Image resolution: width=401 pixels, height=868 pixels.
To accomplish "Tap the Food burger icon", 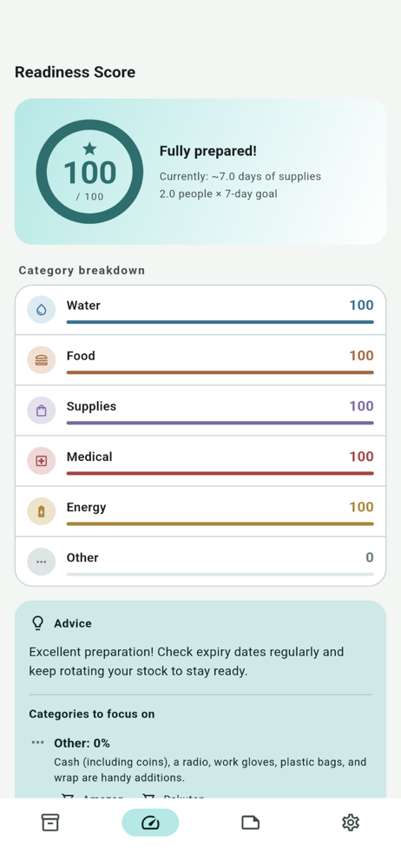I will 42,360.
